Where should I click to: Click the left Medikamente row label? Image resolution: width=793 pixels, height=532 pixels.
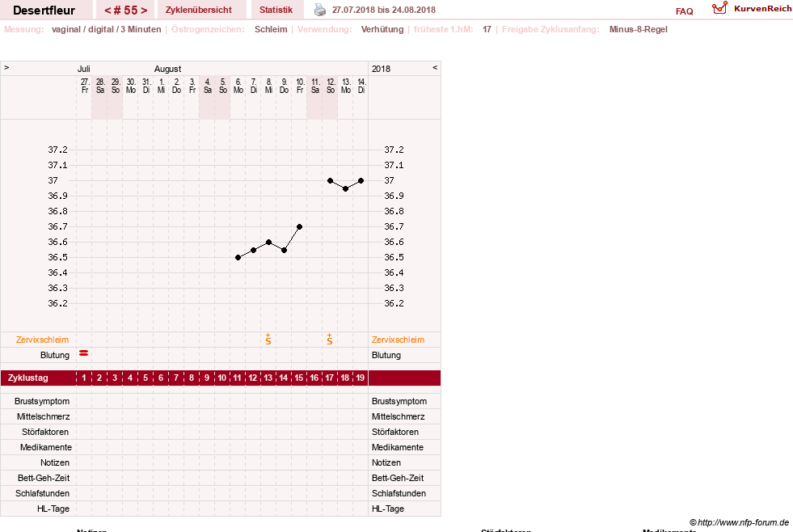pos(45,447)
